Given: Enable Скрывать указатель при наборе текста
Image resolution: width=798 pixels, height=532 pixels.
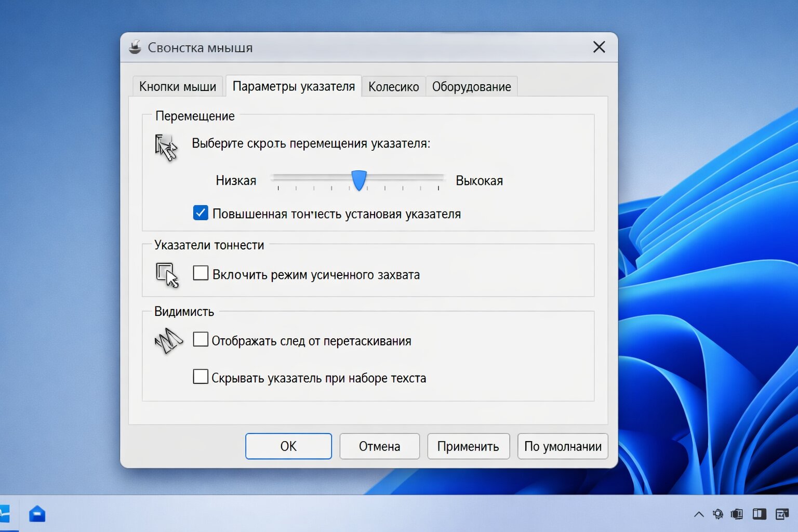Looking at the screenshot, I should (201, 377).
